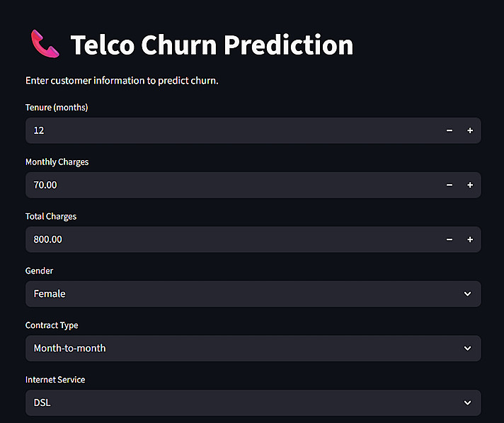504x423 pixels.
Task: Expand Internet Service chevron arrow
Action: (x=467, y=402)
